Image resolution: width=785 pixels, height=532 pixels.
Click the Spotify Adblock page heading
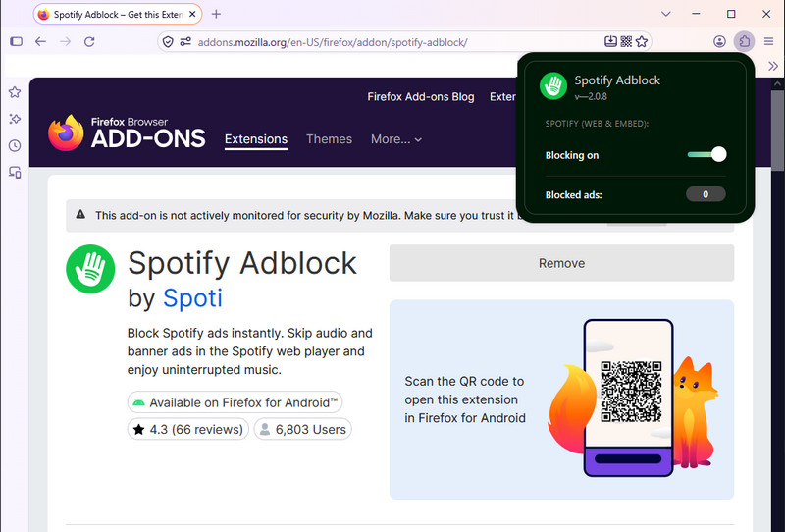[242, 263]
